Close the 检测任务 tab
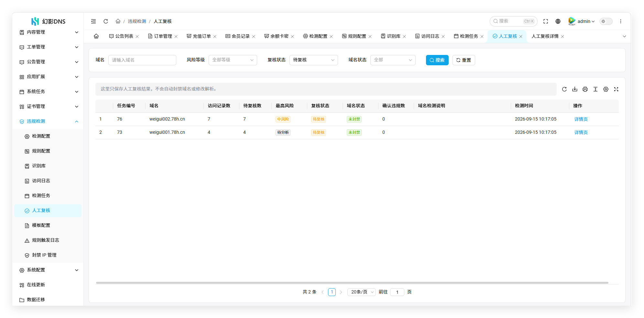Screen dimensions: 644x318 coord(482,37)
